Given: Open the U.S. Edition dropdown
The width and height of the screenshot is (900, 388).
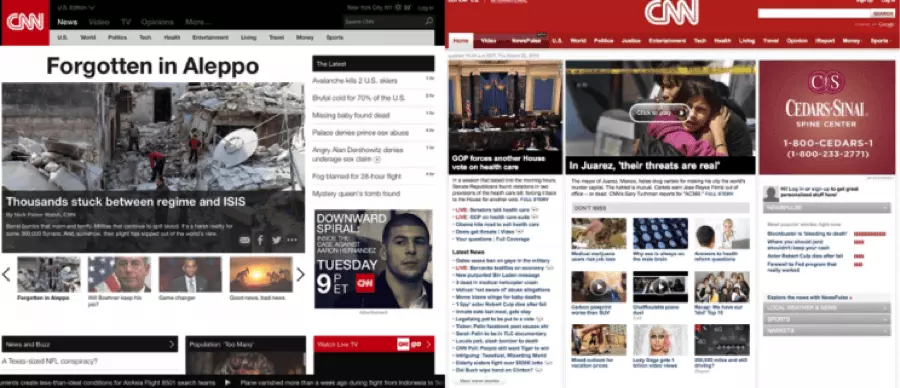Looking at the screenshot, I should pos(76,7).
